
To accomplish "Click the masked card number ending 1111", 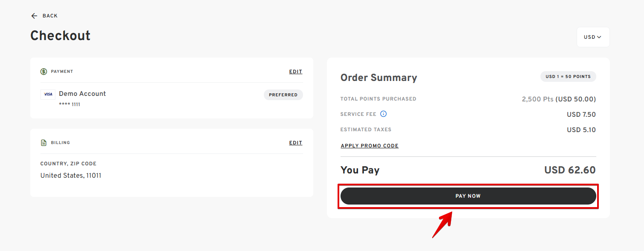I will [69, 104].
